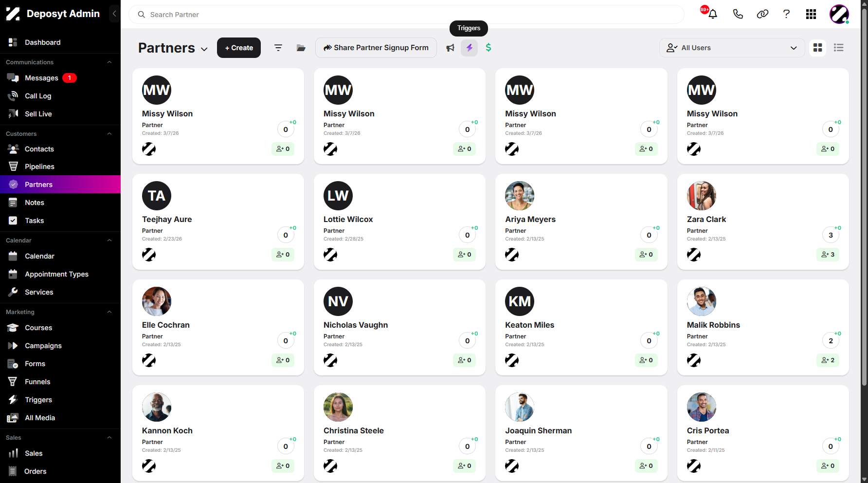868x483 pixels.
Task: Click the filter icon next to Create
Action: click(x=278, y=48)
